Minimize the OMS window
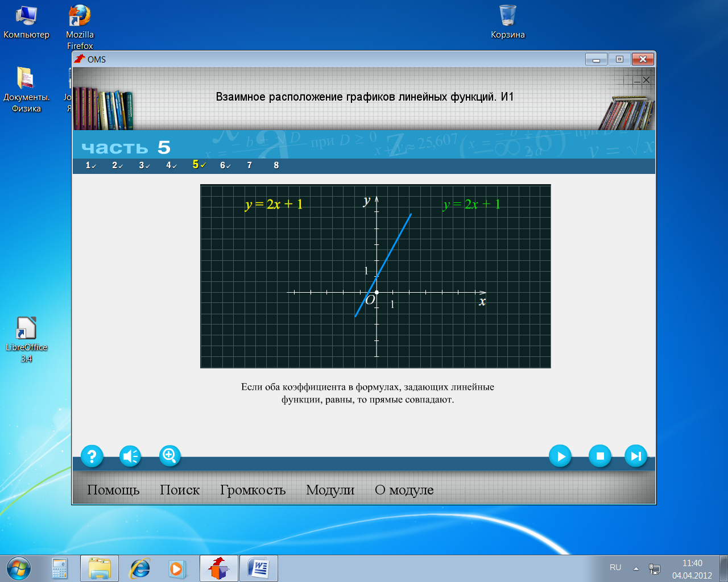 pyautogui.click(x=596, y=59)
